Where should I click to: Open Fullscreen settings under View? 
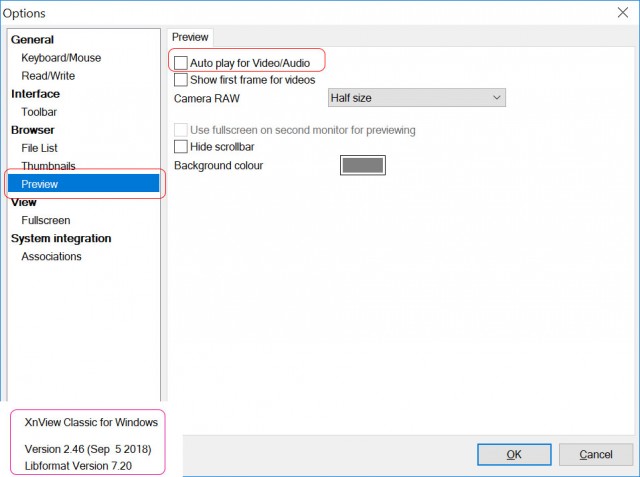tap(46, 220)
